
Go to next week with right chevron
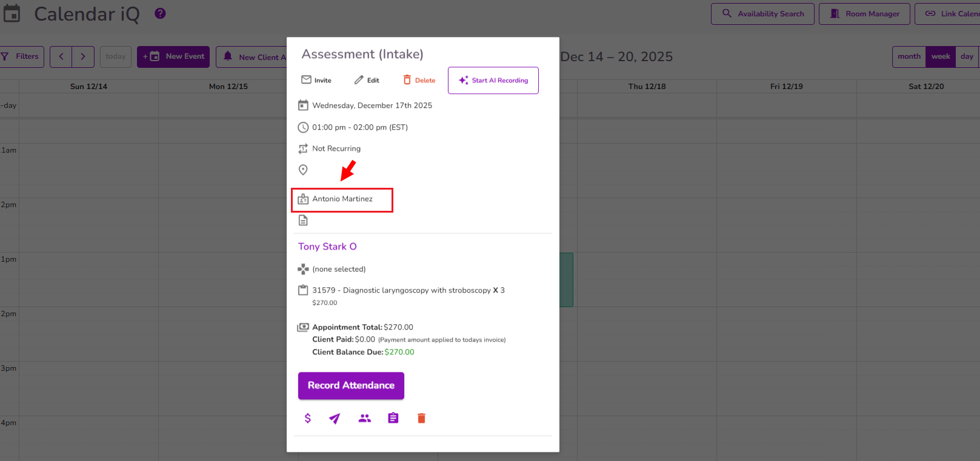coord(83,56)
